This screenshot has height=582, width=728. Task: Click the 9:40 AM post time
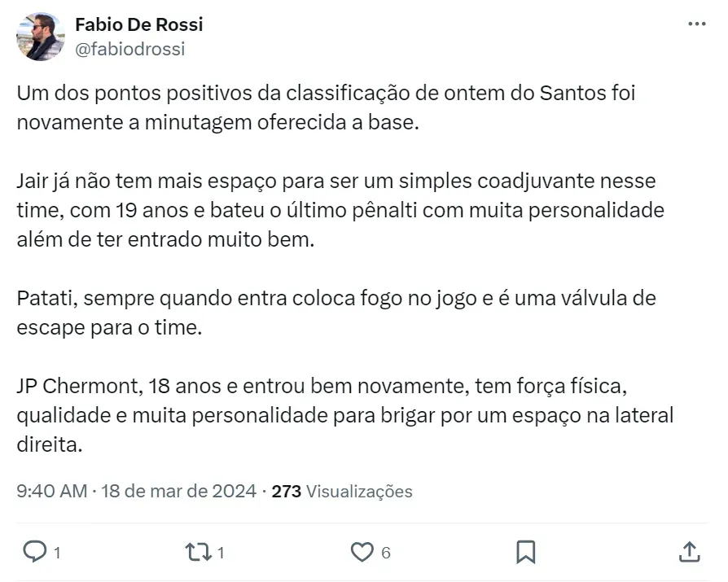pyautogui.click(x=50, y=491)
